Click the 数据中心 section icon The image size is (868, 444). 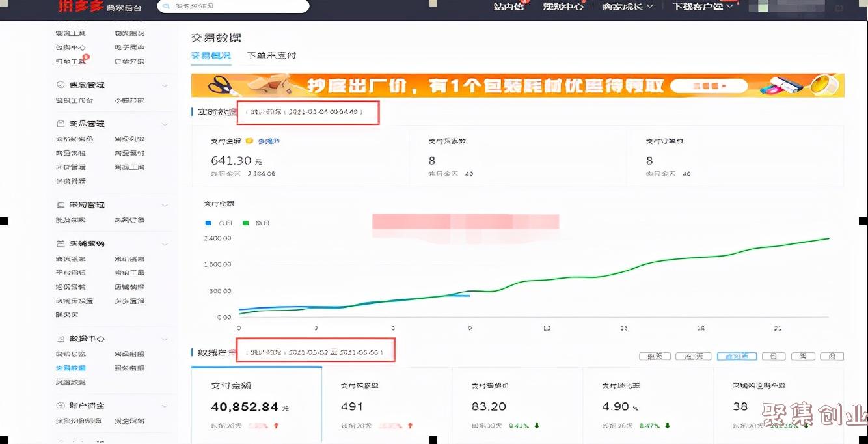pos(61,339)
